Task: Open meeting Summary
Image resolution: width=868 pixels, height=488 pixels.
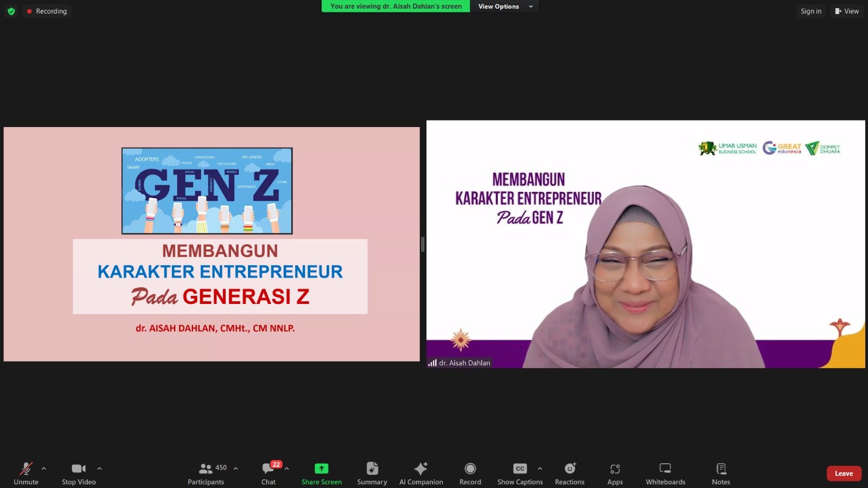Action: (x=372, y=469)
